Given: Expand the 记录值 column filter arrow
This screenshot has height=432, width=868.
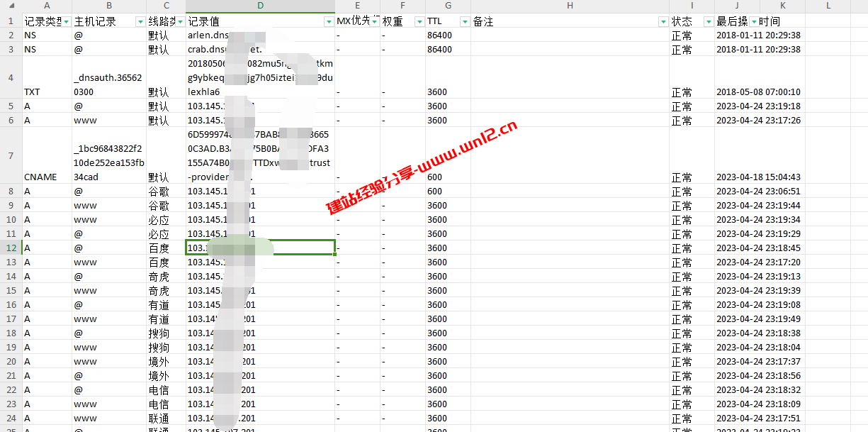Looking at the screenshot, I should pos(329,22).
